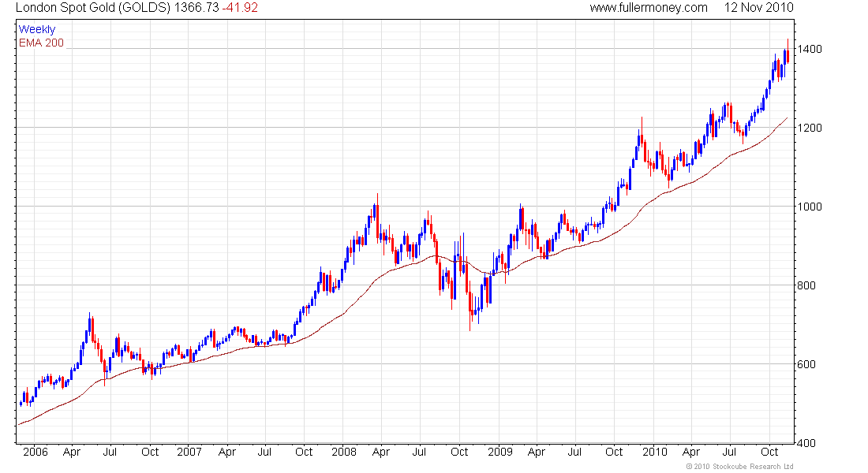Click the 'Oct' label before 2007
The width and height of the screenshot is (868, 473).
[x=149, y=452]
